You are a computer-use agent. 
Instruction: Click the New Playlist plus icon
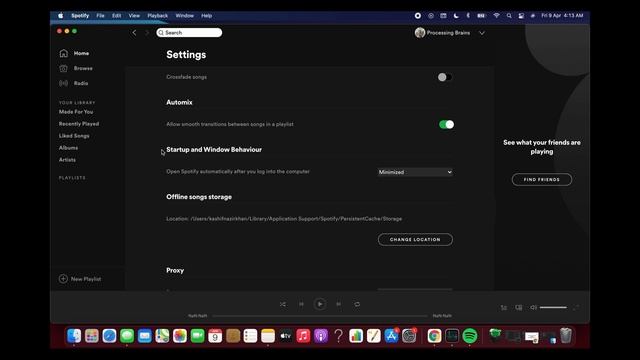click(x=63, y=279)
